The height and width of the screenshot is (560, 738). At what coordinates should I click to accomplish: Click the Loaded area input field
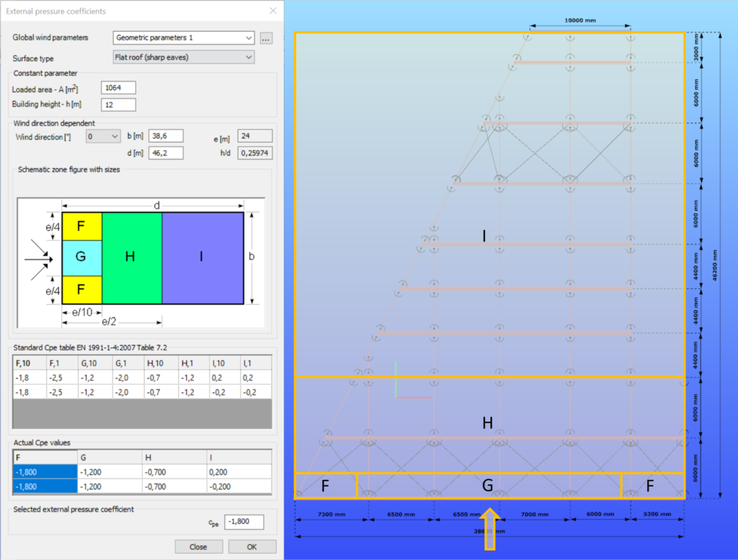(x=118, y=88)
